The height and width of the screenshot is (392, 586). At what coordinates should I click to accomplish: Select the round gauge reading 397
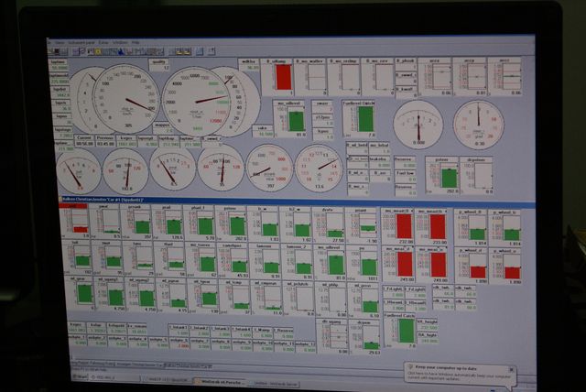tap(269, 168)
